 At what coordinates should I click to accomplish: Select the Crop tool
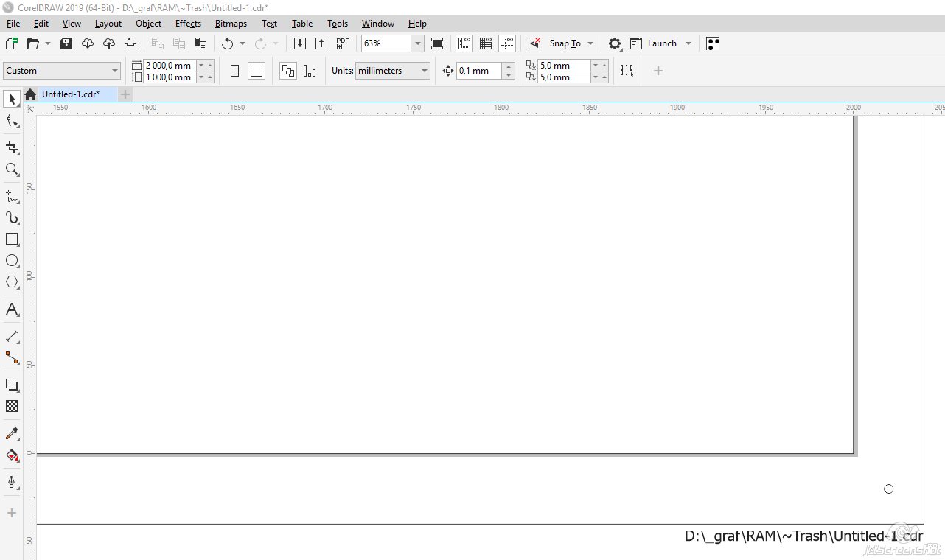(x=12, y=148)
